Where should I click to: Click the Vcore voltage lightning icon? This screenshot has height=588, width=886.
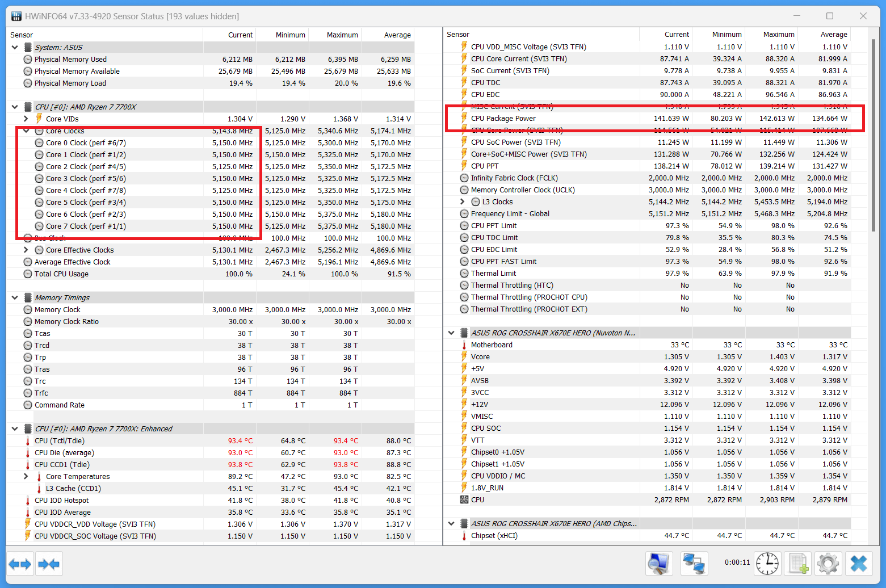(x=464, y=357)
